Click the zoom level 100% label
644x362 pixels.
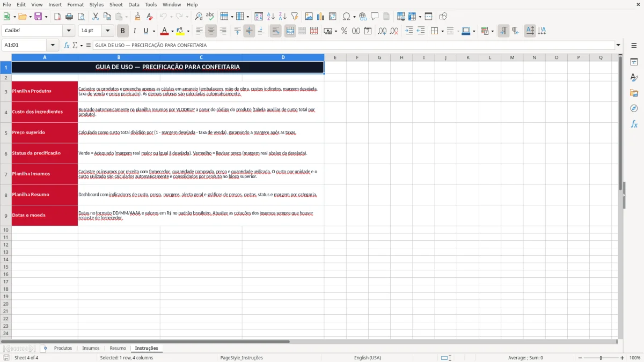click(635, 358)
